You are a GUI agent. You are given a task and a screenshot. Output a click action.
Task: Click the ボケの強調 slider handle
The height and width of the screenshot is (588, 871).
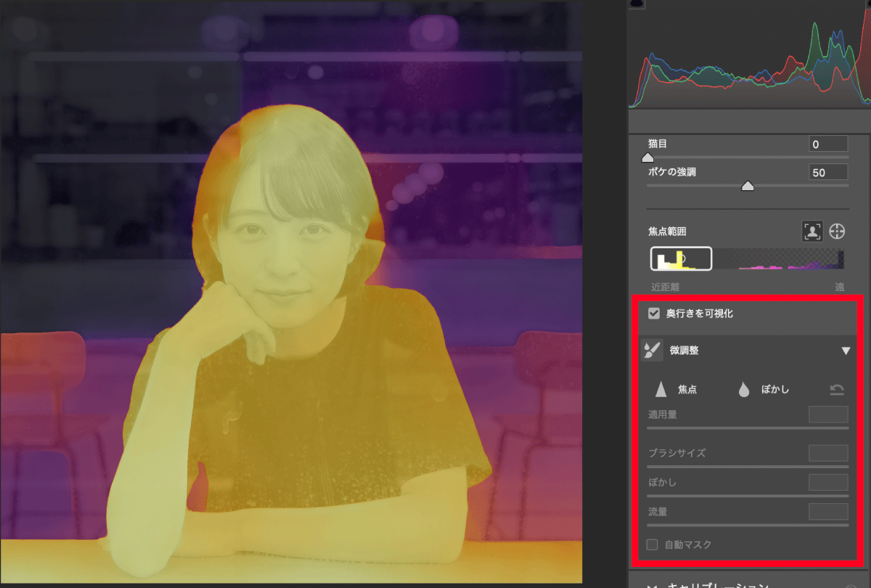click(x=747, y=186)
